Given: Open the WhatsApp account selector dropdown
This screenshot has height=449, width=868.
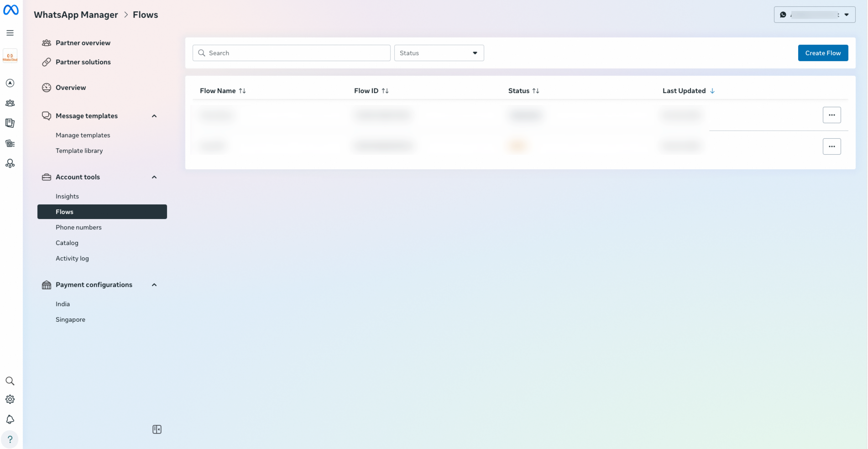Looking at the screenshot, I should (x=815, y=15).
